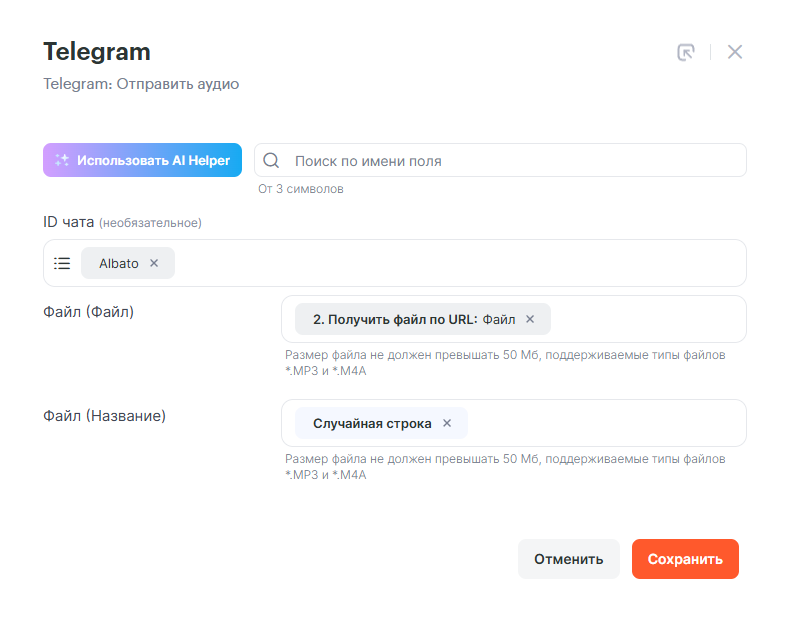Screen dimensions: 787x618
Task: Close the Telegram dialog with the X icon
Action: pos(735,52)
